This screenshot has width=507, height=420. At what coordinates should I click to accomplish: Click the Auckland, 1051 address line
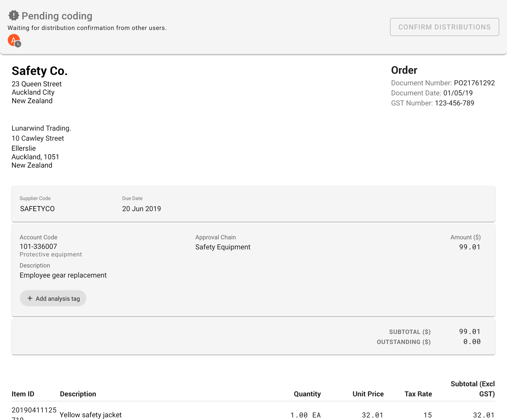[35, 157]
